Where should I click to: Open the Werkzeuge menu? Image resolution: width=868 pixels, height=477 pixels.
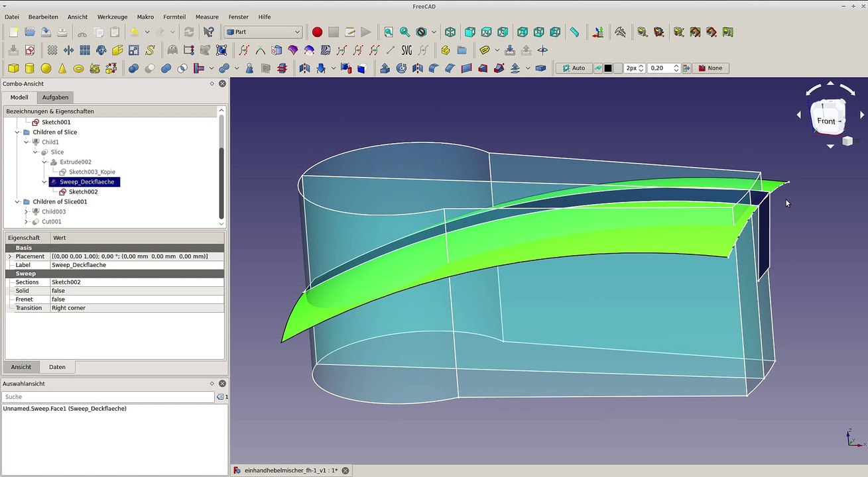(112, 17)
